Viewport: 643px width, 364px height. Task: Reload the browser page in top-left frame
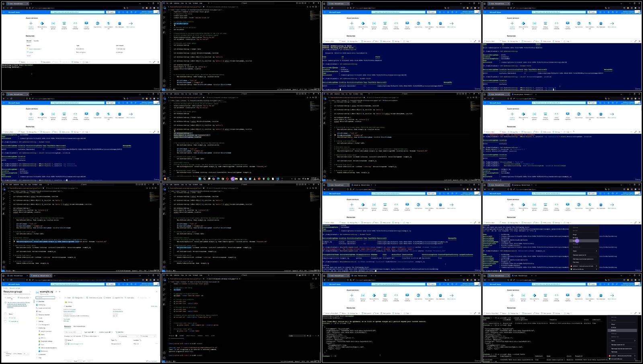point(11,8)
